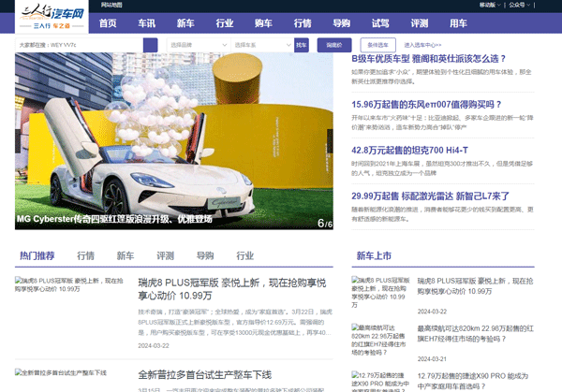562x392 pixels.
Task: Go to 首页 in the main navigation
Action: (x=108, y=23)
